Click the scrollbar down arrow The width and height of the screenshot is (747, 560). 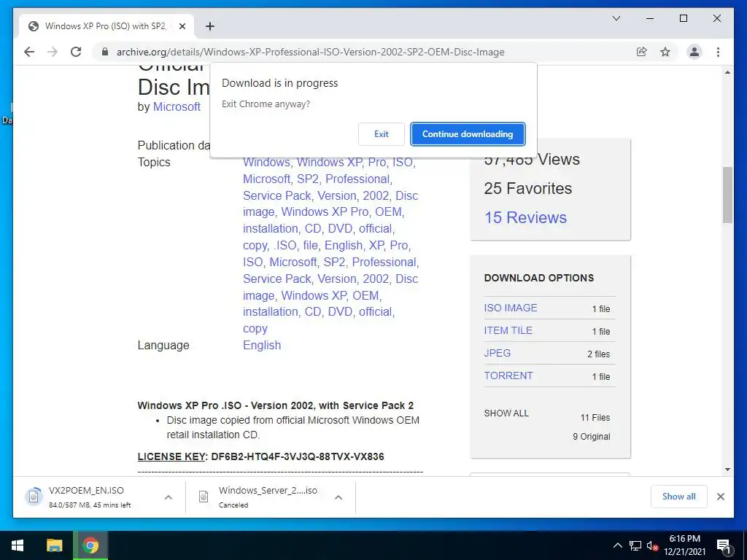(727, 470)
